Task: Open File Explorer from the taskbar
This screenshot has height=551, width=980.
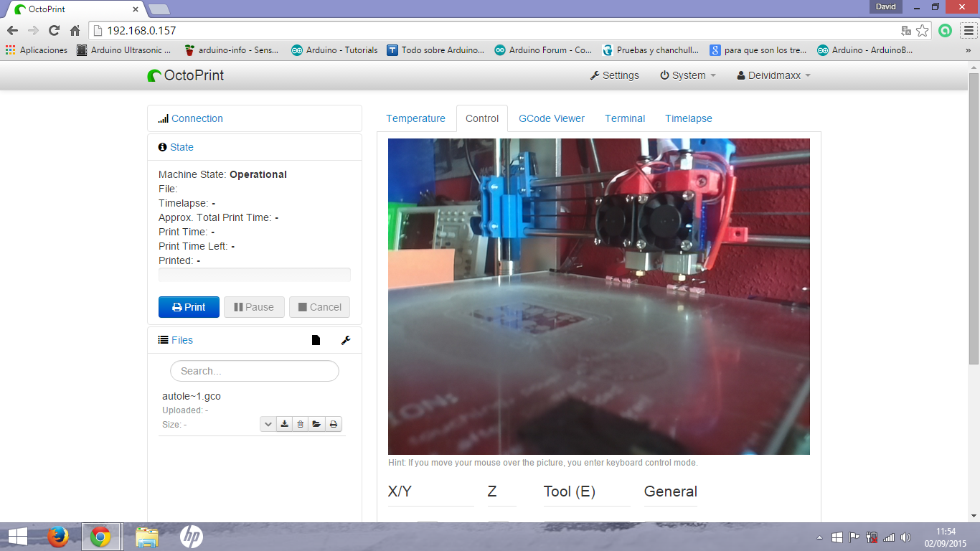Action: 147,536
